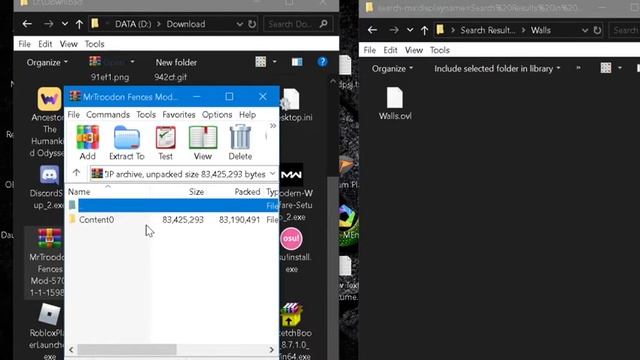The image size is (640, 360).
Task: Click the Extract To toolbar icon
Action: (x=127, y=143)
